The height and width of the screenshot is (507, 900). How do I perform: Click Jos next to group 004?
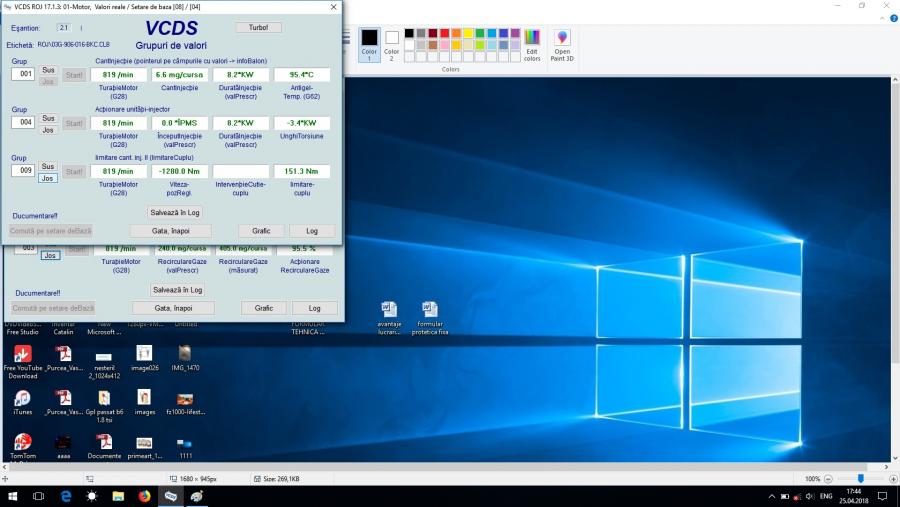pos(49,130)
